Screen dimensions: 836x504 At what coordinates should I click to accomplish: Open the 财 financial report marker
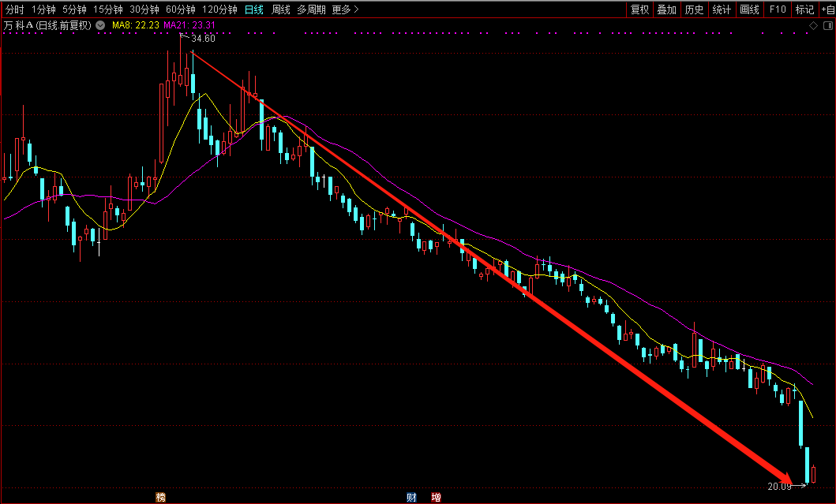pyautogui.click(x=411, y=498)
